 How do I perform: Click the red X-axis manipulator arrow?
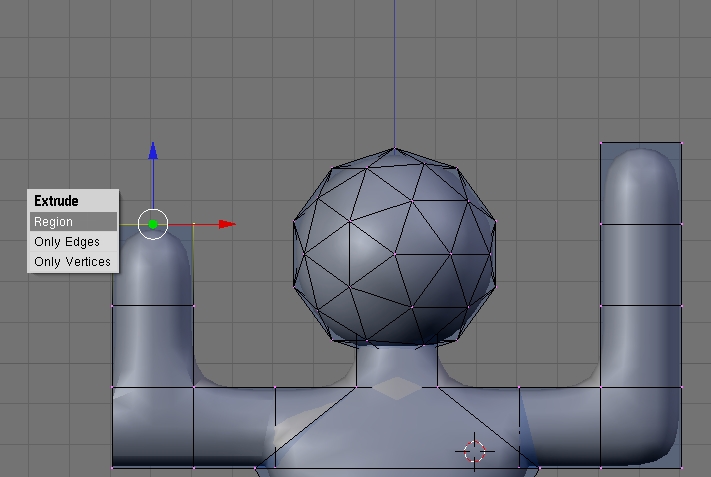pyautogui.click(x=227, y=224)
